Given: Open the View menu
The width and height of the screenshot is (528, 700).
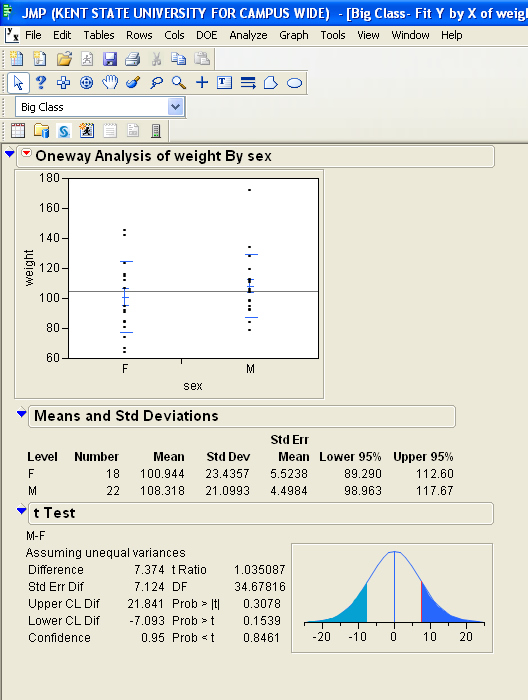Looking at the screenshot, I should (368, 35).
